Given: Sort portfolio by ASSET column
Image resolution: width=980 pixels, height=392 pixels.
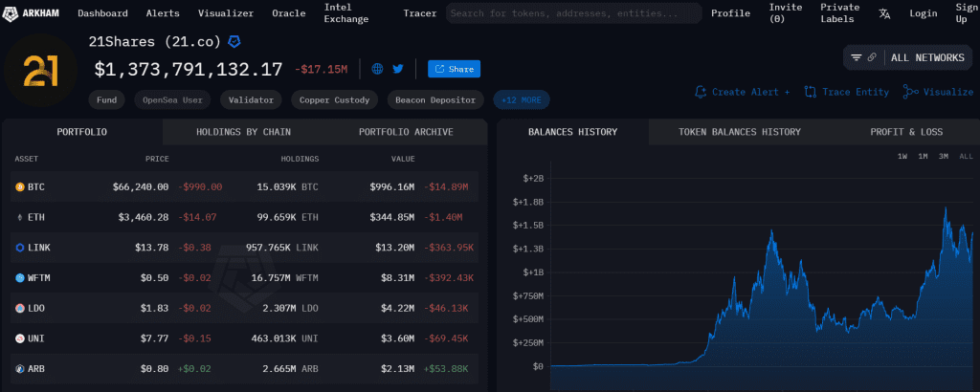Looking at the screenshot, I should tap(26, 159).
